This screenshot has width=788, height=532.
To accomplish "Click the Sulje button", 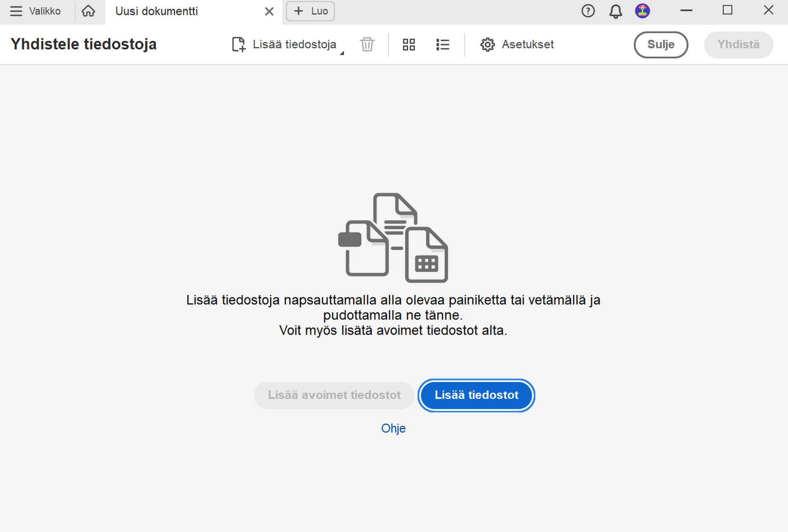I will 661,44.
